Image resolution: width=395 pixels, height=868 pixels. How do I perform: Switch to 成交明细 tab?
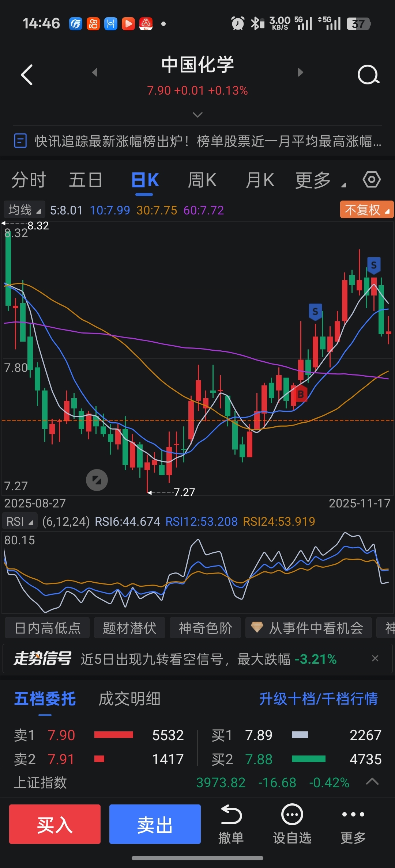[129, 699]
